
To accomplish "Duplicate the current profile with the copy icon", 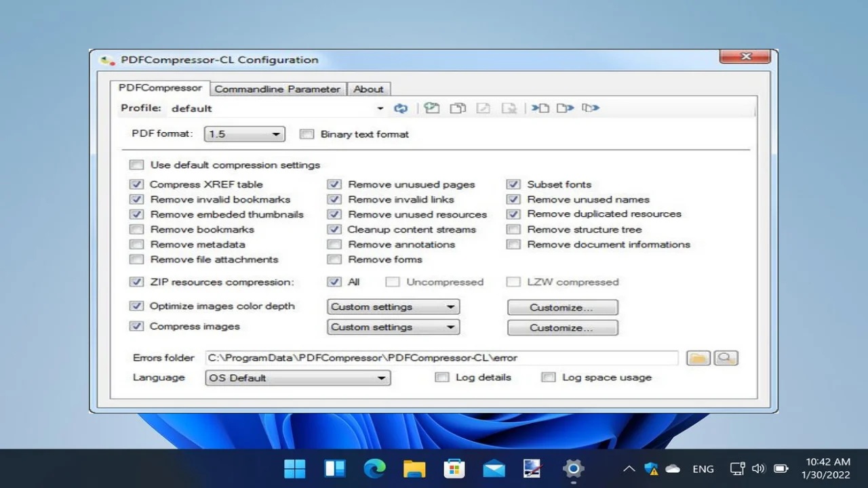I will 458,108.
